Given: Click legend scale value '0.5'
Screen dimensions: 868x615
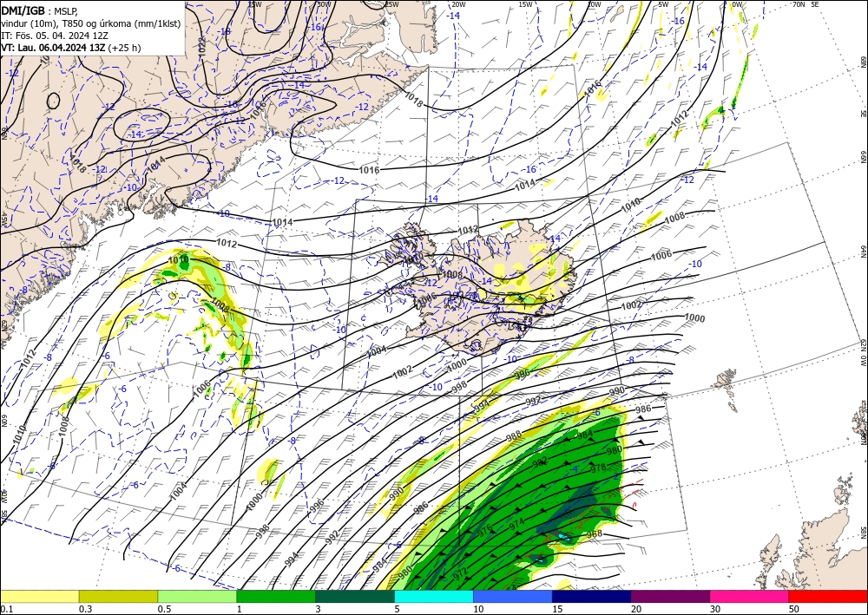Looking at the screenshot, I should (x=164, y=609).
